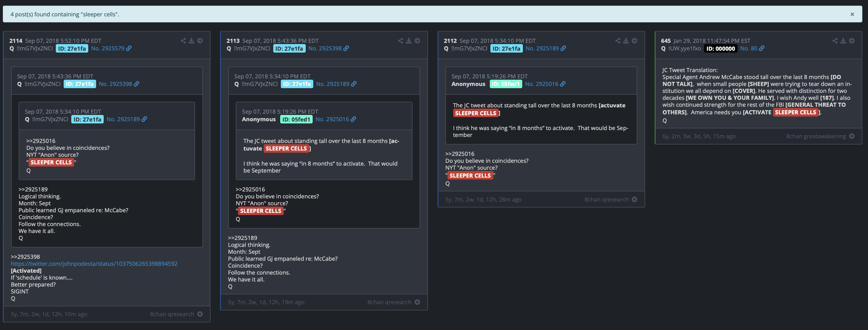Select ID: 05fed1 badge inside post 2112
Image resolution: width=868 pixels, height=330 pixels.
point(506,84)
